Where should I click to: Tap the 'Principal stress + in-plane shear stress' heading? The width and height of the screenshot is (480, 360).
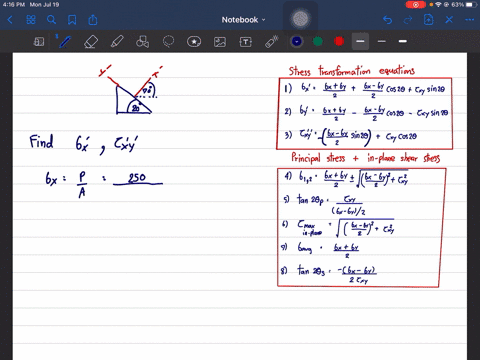366,158
